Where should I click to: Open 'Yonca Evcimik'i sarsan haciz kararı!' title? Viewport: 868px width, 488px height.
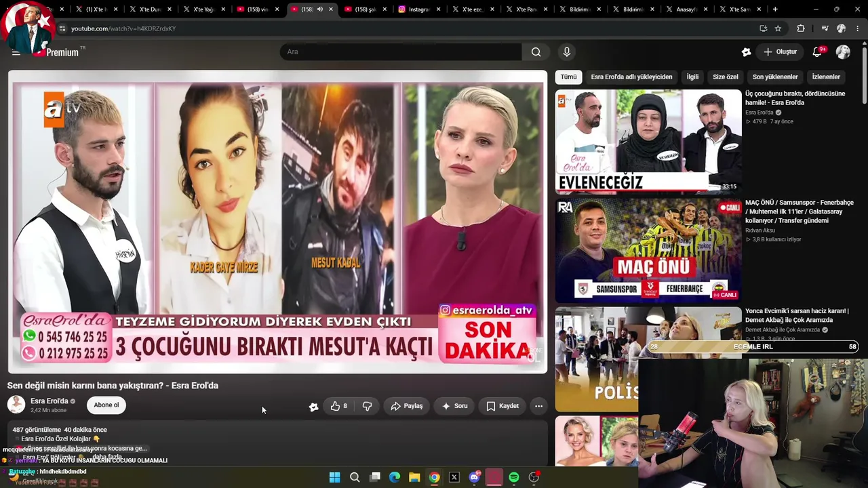[x=797, y=316]
